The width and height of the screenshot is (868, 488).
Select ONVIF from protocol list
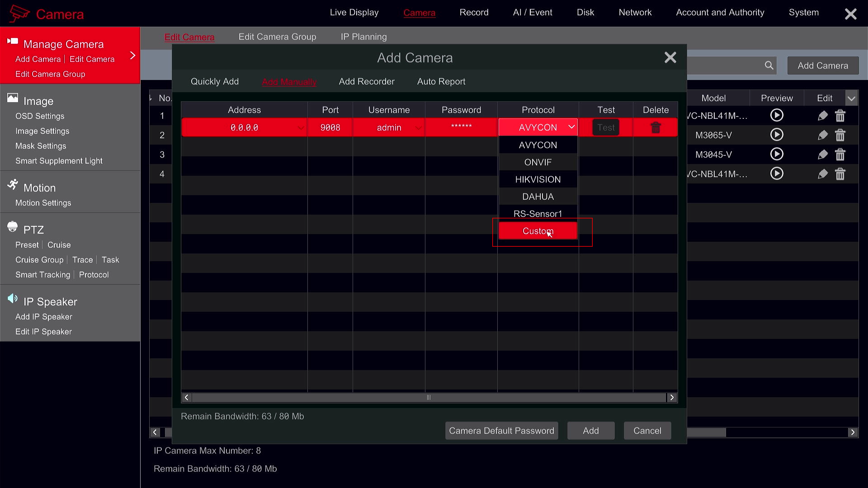click(538, 162)
